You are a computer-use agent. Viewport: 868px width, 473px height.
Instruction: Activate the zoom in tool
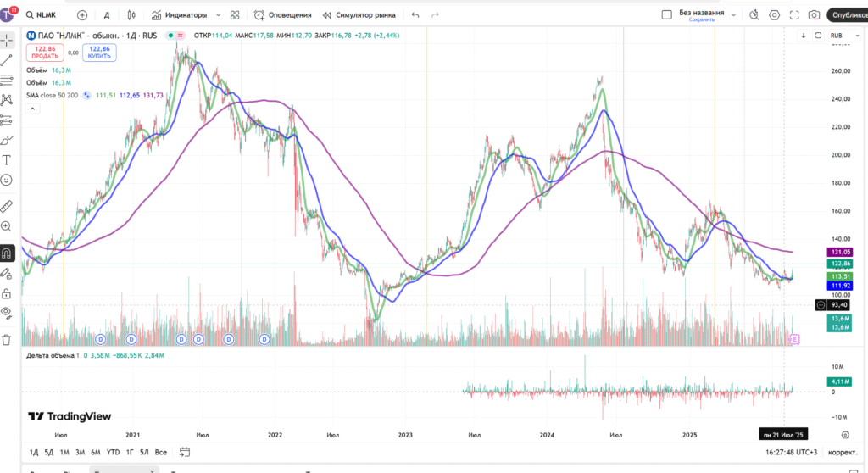(x=7, y=226)
